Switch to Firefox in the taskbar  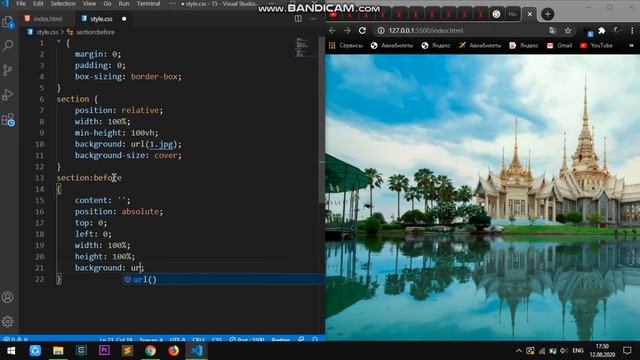(x=173, y=351)
